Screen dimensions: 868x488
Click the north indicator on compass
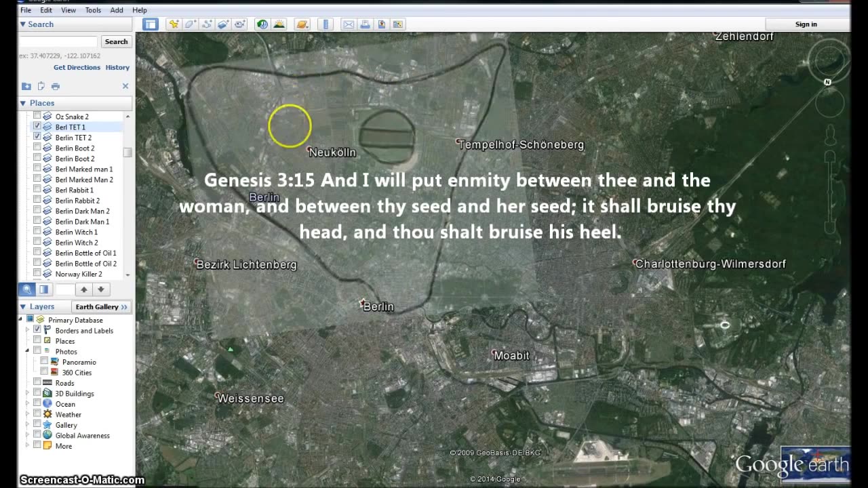[x=827, y=82]
